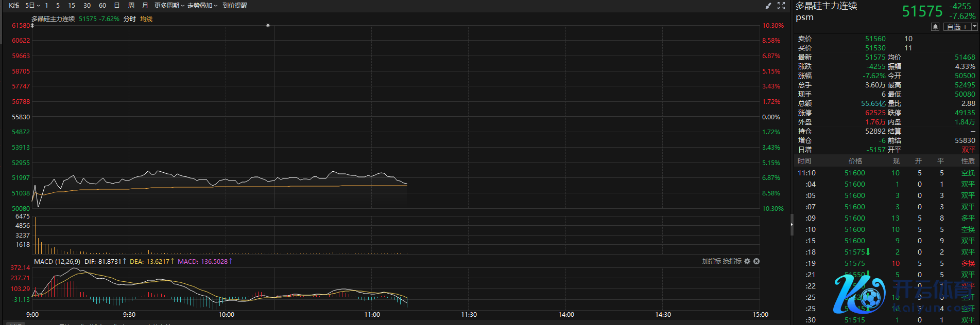
Task: Click 到价提醒 price alert button
Action: click(x=235, y=6)
